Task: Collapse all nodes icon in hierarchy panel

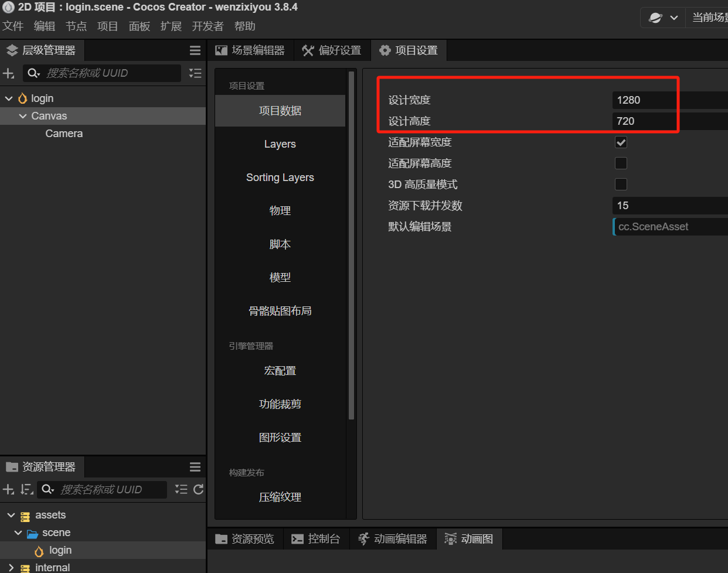Action: tap(195, 73)
